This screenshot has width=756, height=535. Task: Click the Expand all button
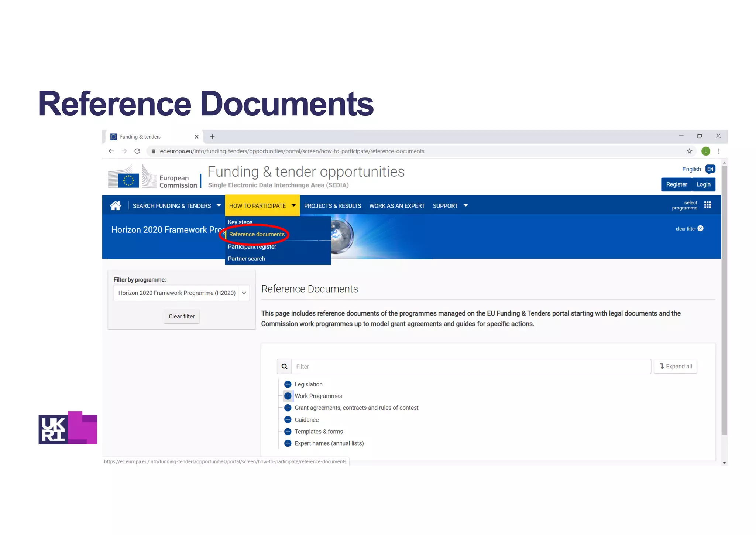pyautogui.click(x=676, y=366)
